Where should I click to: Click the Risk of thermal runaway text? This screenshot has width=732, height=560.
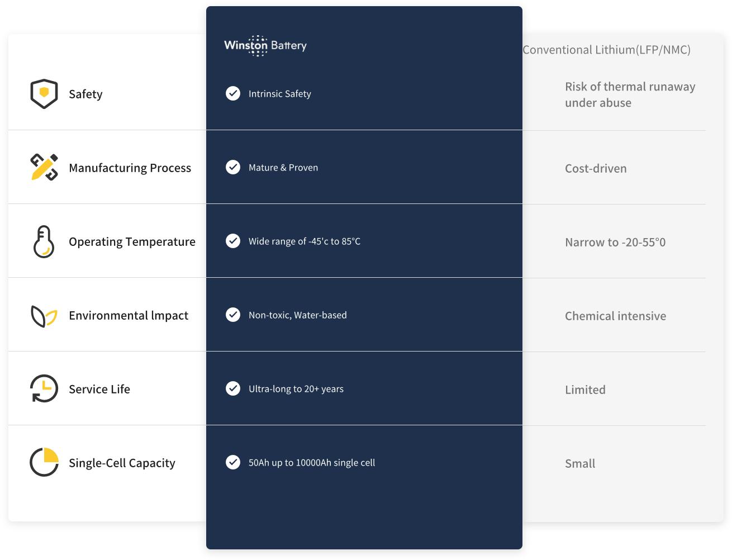pos(630,94)
